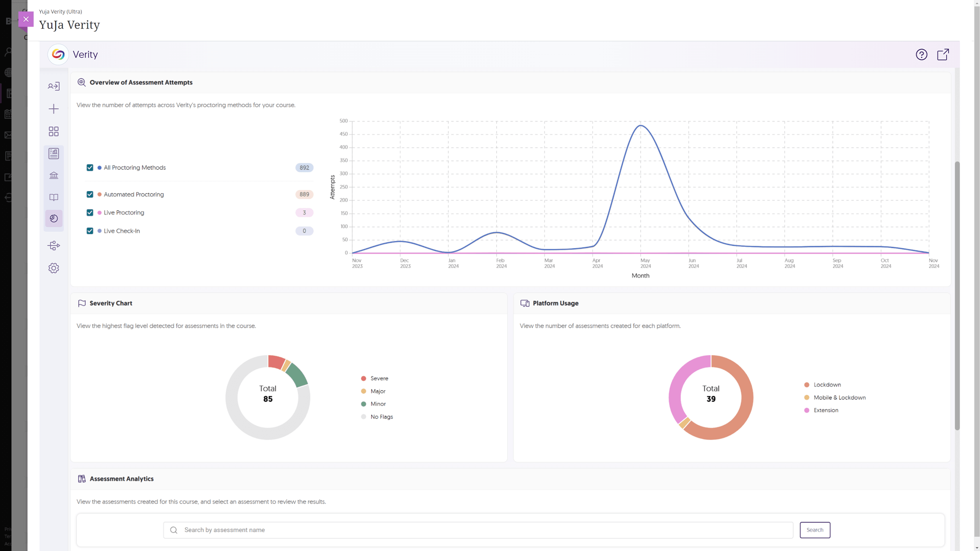Click the Assessment Analytics books icon
Viewport: 980px width, 551px height.
click(x=82, y=479)
